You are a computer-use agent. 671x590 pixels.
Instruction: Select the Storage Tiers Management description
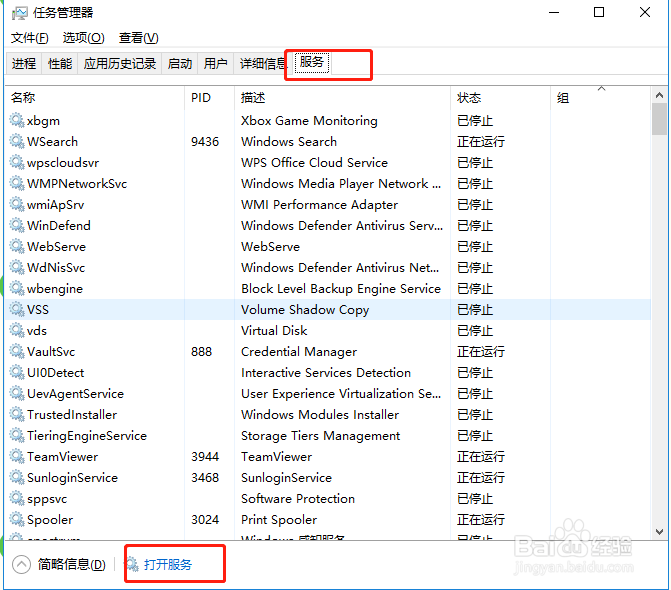(321, 436)
